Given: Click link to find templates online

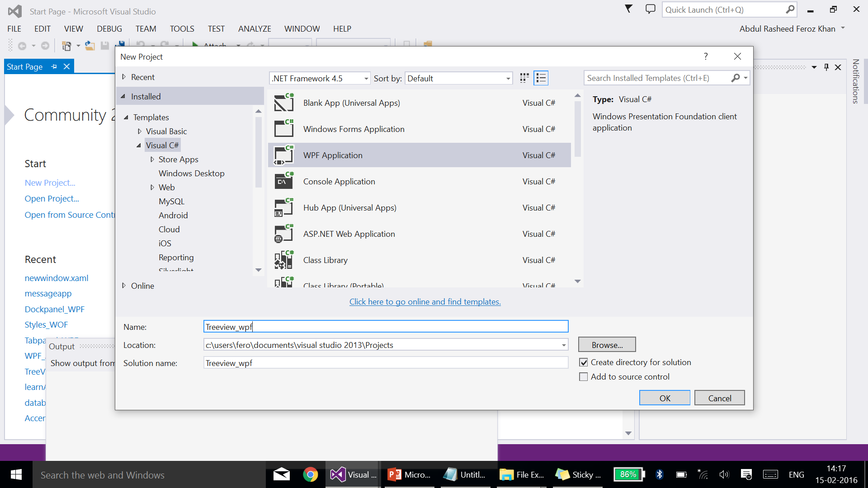Looking at the screenshot, I should [425, 302].
